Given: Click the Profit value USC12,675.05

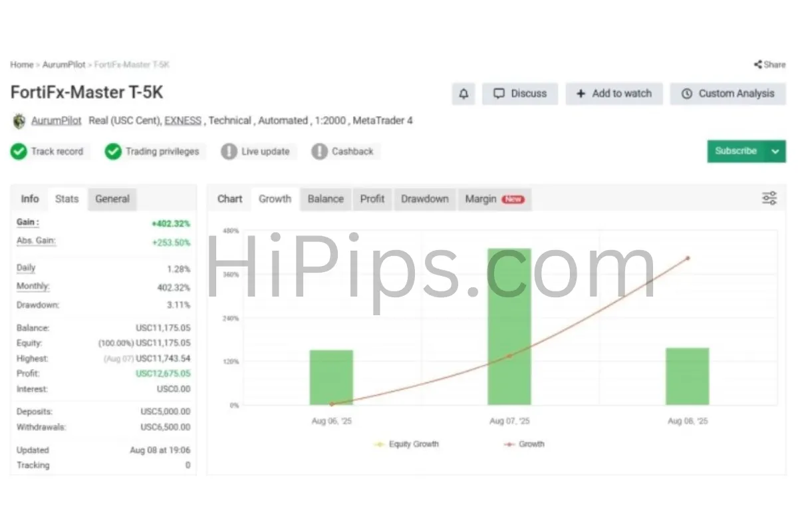Looking at the screenshot, I should tap(163, 374).
